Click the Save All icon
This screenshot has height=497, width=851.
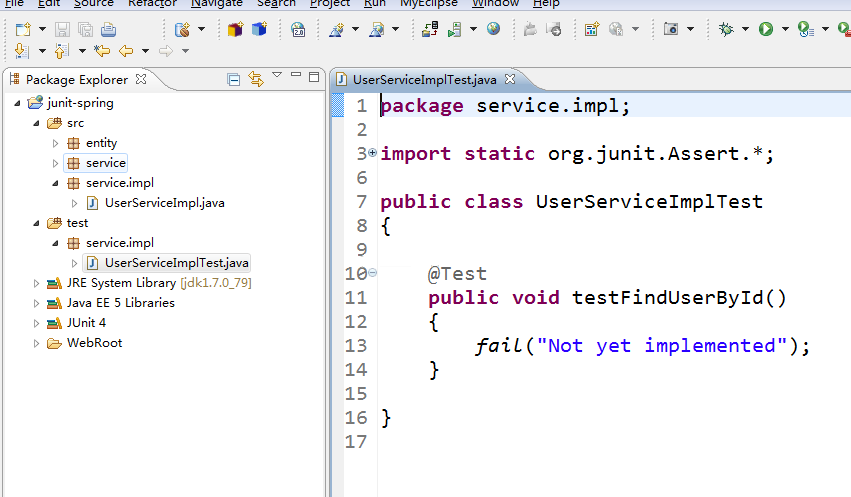pyautogui.click(x=85, y=29)
